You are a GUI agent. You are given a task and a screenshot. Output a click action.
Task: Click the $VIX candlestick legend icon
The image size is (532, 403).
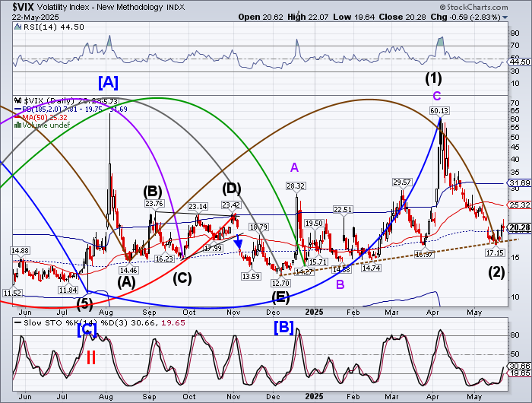click(x=19, y=100)
